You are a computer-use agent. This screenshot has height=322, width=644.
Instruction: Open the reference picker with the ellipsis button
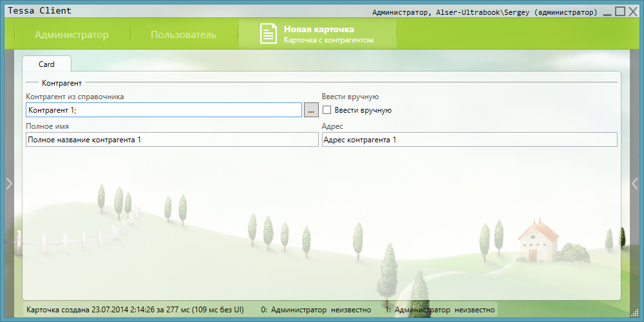(310, 110)
